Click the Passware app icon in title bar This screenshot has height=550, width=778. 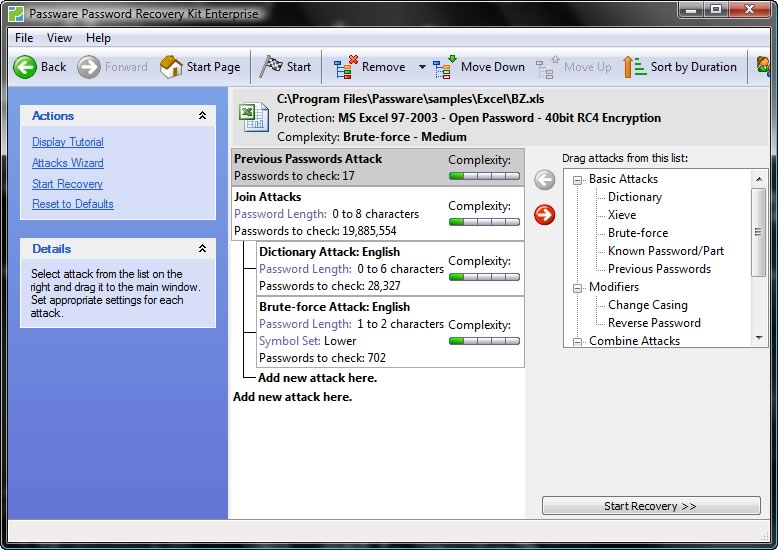click(16, 13)
